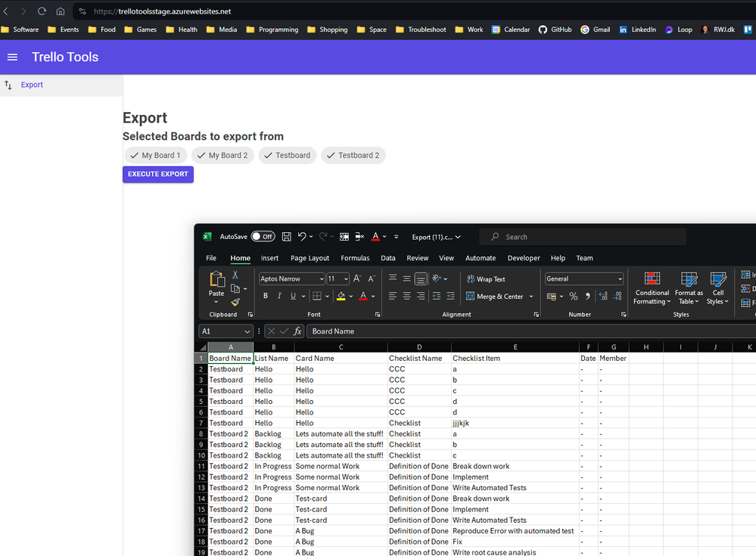
Task: Open Conditional Formatting dropdown
Action: click(x=652, y=288)
